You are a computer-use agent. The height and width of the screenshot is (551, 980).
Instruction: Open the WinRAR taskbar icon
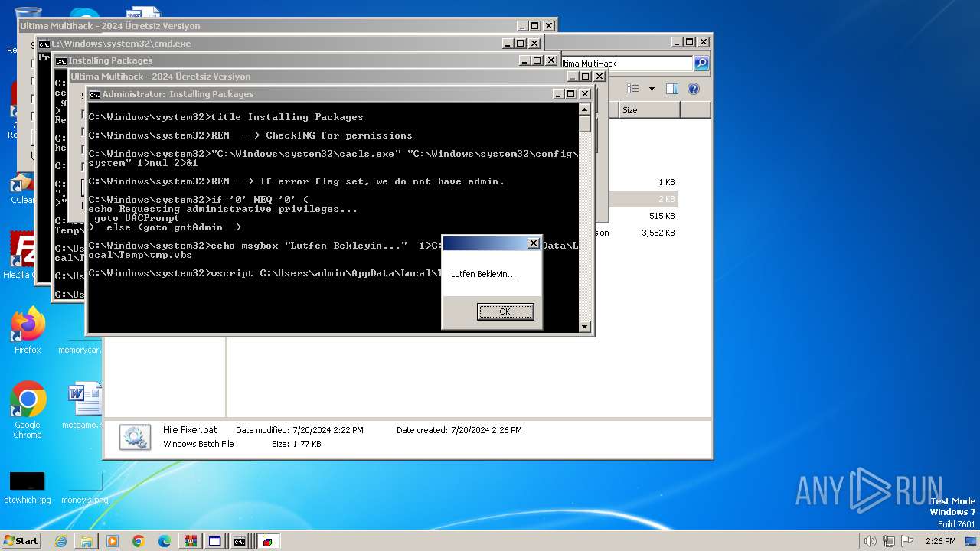pos(190,541)
